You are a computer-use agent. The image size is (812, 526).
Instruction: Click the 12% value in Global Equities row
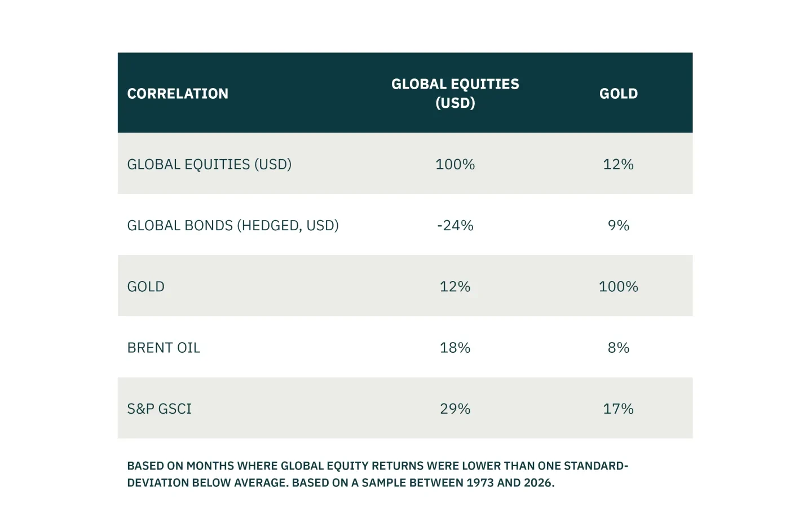(619, 164)
